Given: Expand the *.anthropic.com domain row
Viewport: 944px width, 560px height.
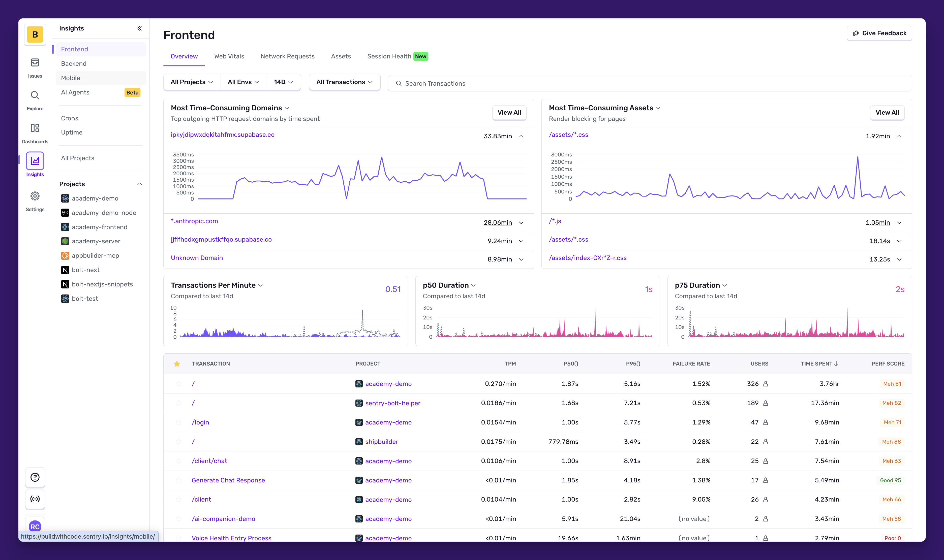Looking at the screenshot, I should pyautogui.click(x=521, y=223).
